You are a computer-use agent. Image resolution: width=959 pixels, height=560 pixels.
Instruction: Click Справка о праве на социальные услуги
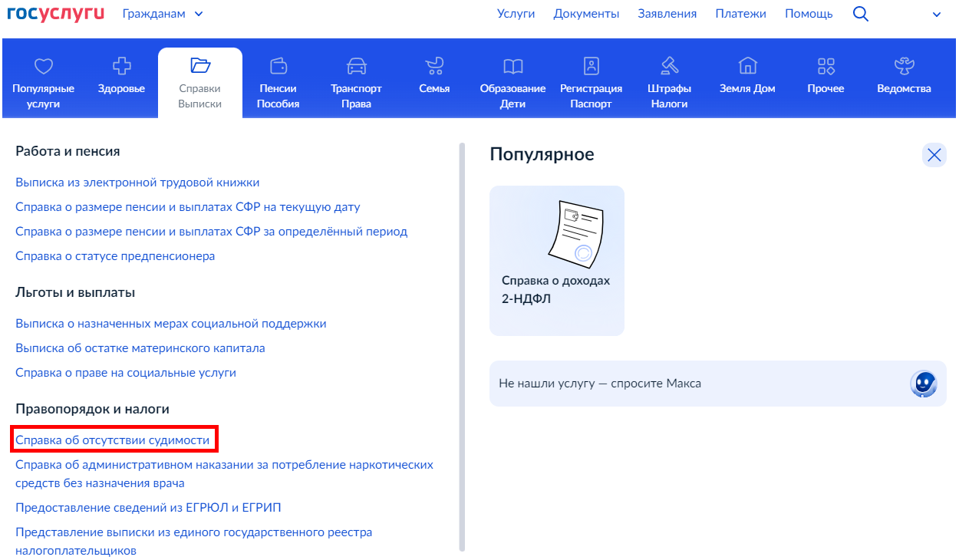tap(126, 373)
